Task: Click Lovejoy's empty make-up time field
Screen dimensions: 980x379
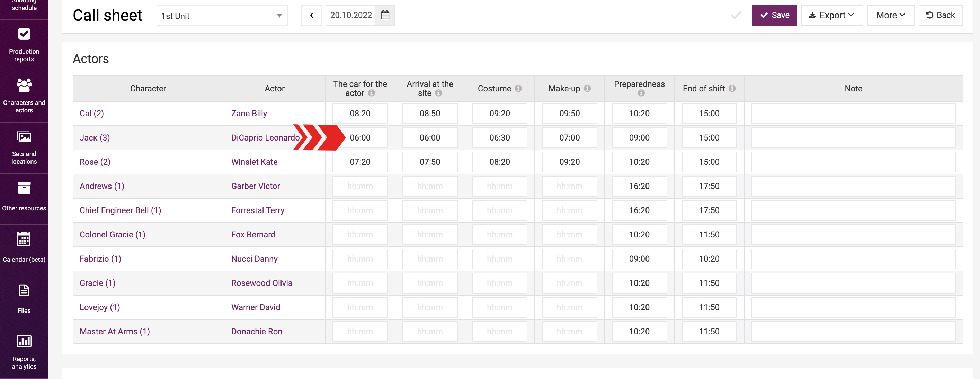Action: [570, 308]
